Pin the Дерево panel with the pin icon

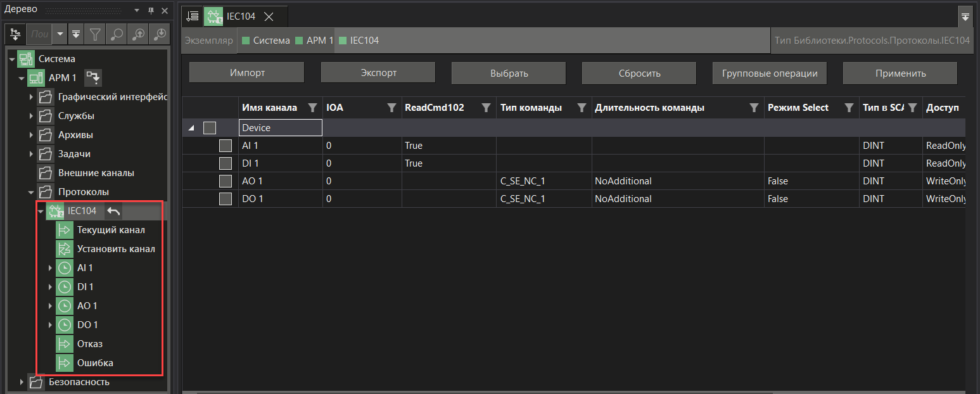pos(151,11)
